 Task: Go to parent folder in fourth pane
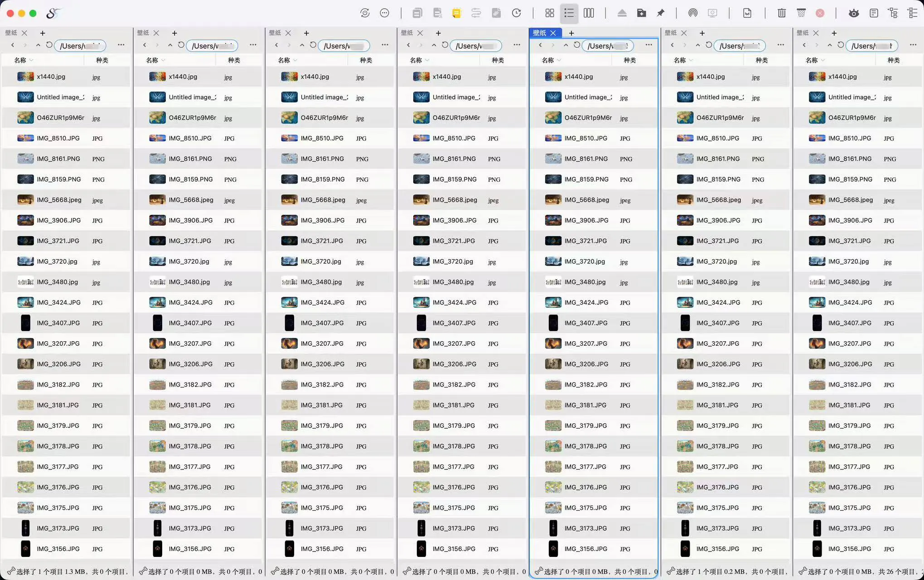tap(434, 45)
